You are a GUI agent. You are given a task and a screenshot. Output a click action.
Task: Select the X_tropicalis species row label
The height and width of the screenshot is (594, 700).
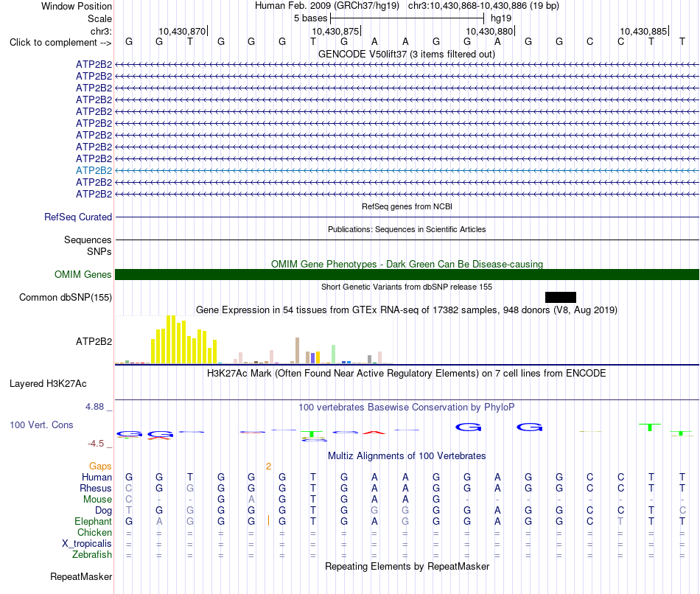87,544
